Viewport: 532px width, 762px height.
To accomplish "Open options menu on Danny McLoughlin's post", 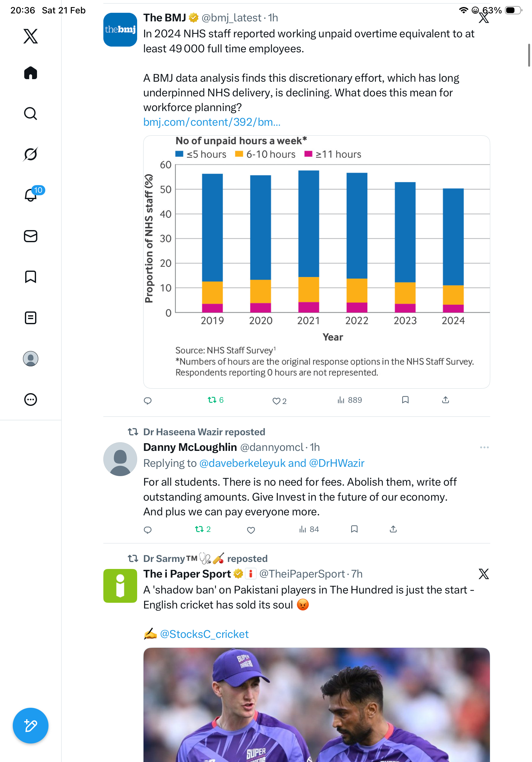I will [484, 447].
